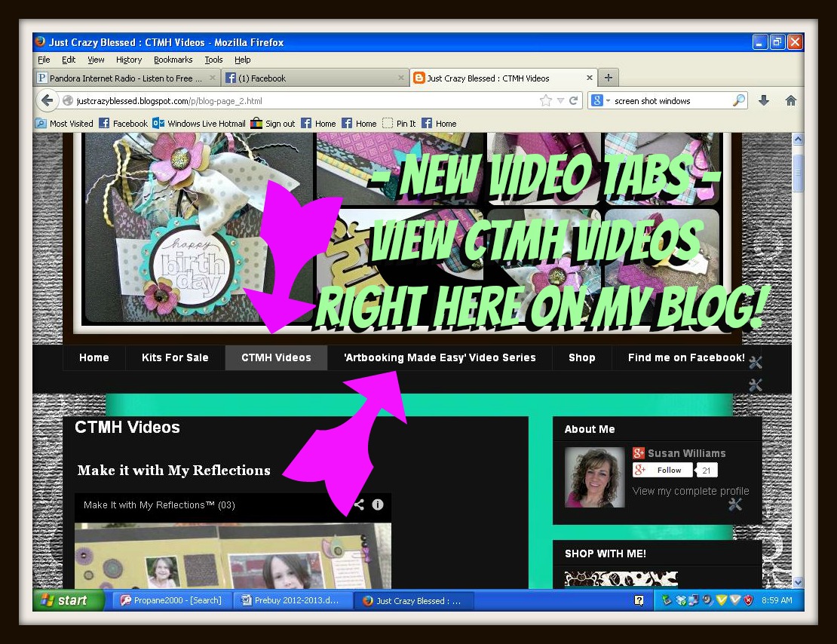
Task: Click the vertical scrollbar thumb
Action: 798,173
